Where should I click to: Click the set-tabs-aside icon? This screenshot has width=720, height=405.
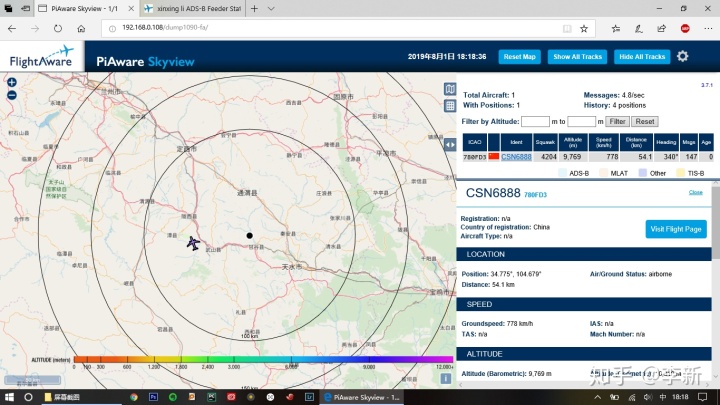26,8
